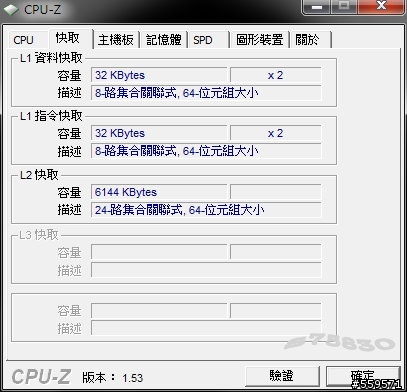The height and width of the screenshot is (392, 407).
Task: Close the CPU-Z window
Action: [381, 7]
